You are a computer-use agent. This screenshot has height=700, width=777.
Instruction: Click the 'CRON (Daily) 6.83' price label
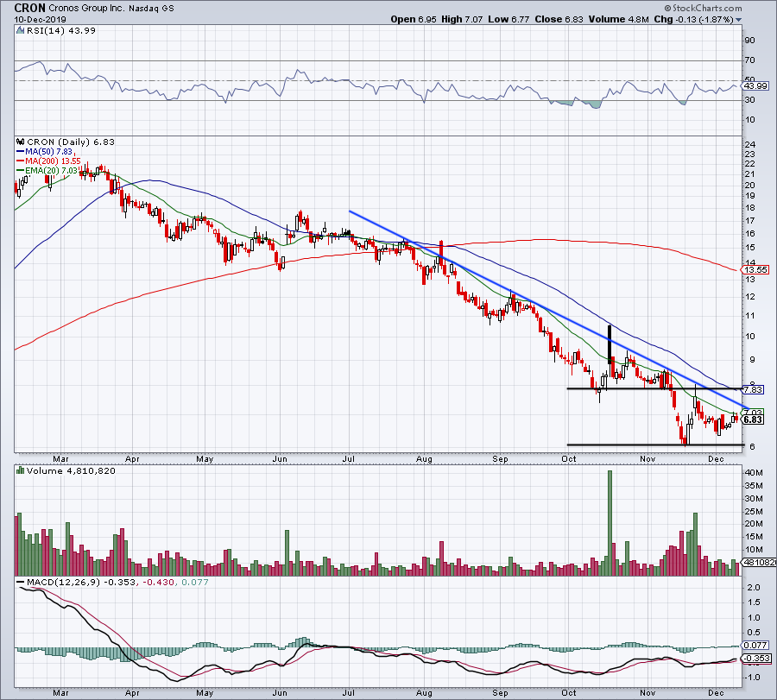[x=71, y=142]
